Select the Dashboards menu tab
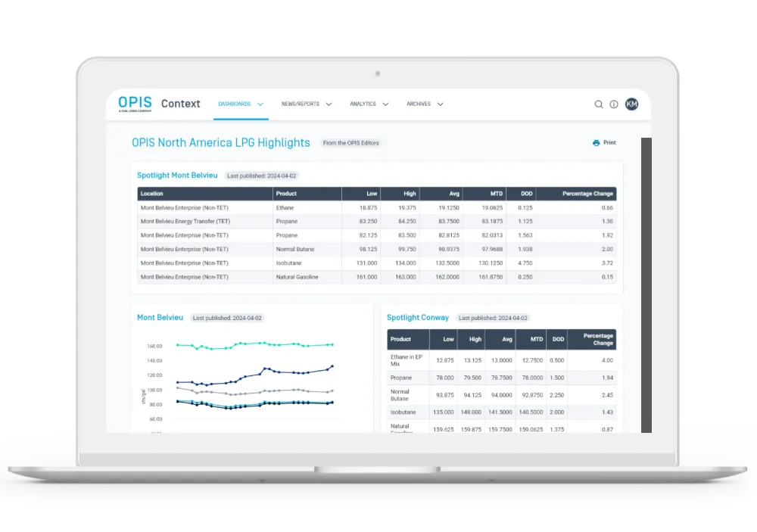This screenshot has width=757, height=532. click(x=235, y=104)
